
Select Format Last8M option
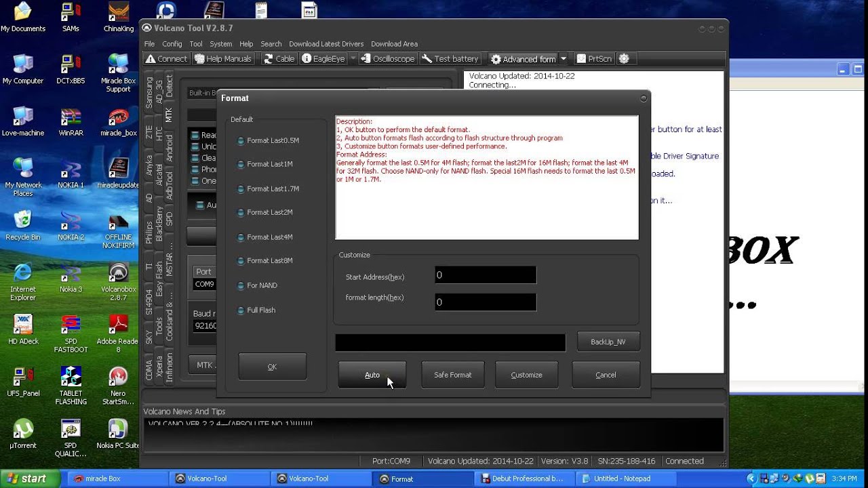[x=265, y=260]
